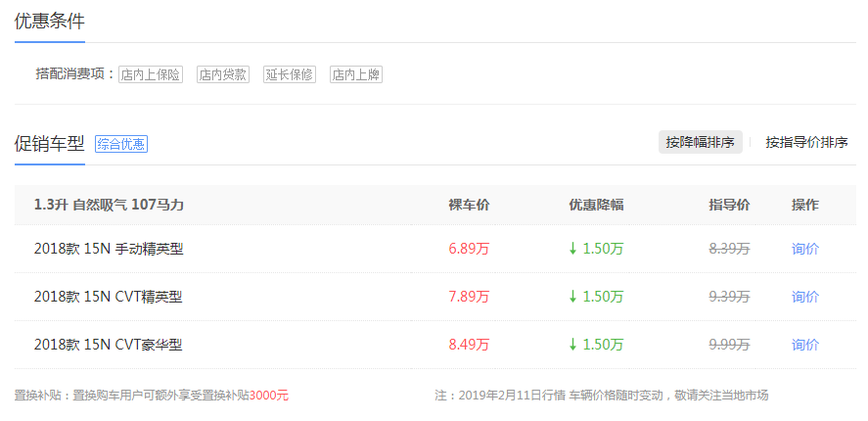Click the 1.3升 自然吸气 107马力 header

point(109,205)
